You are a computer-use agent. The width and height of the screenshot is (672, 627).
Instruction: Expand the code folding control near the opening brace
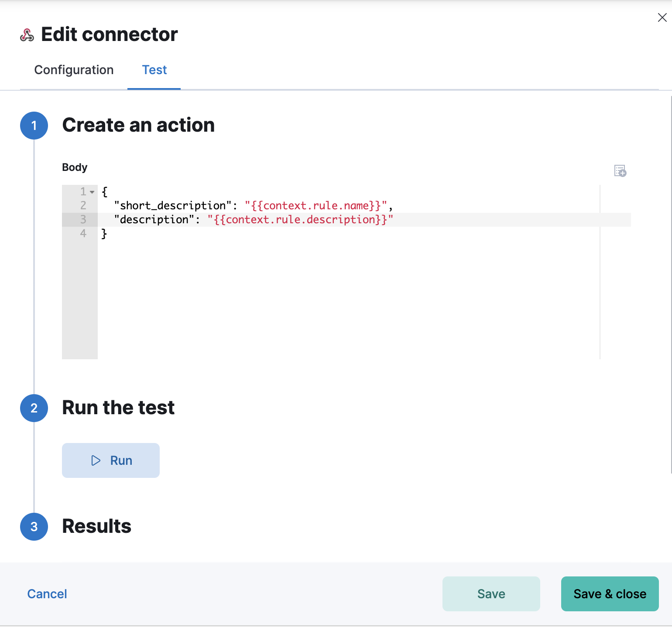pos(91,191)
